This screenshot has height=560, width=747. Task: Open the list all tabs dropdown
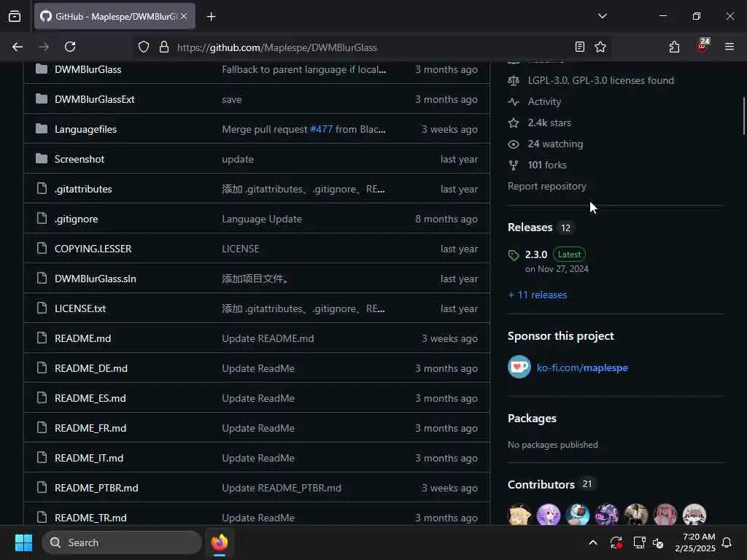pyautogui.click(x=602, y=16)
